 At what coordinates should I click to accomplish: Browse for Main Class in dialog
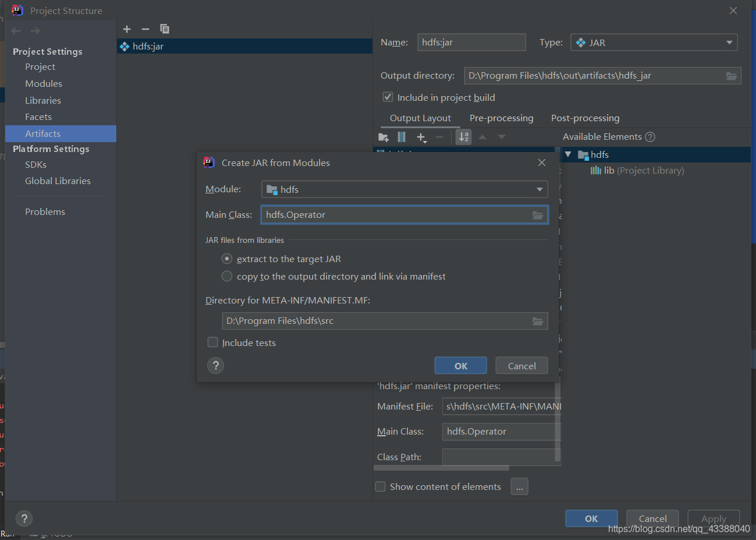tap(538, 215)
